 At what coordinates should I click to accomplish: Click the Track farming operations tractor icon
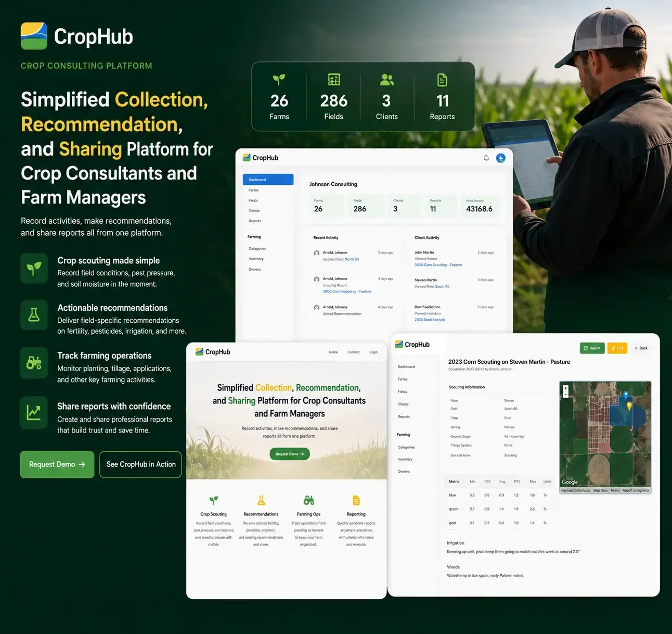34,362
